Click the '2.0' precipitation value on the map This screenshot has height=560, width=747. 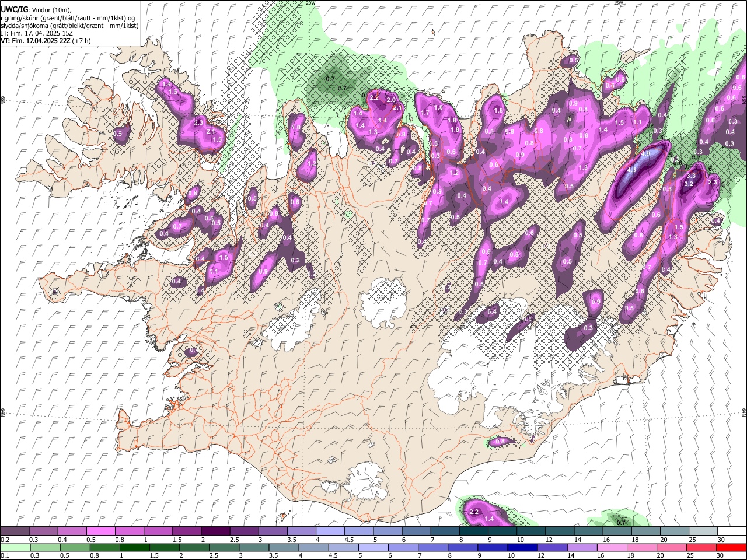click(x=391, y=100)
